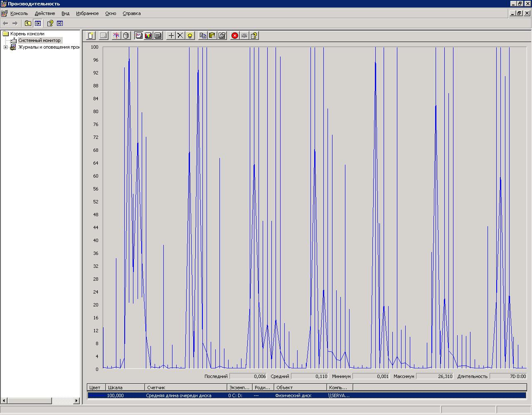The image size is (532, 415).
Task: Click the Add counter plus icon
Action: (x=171, y=36)
